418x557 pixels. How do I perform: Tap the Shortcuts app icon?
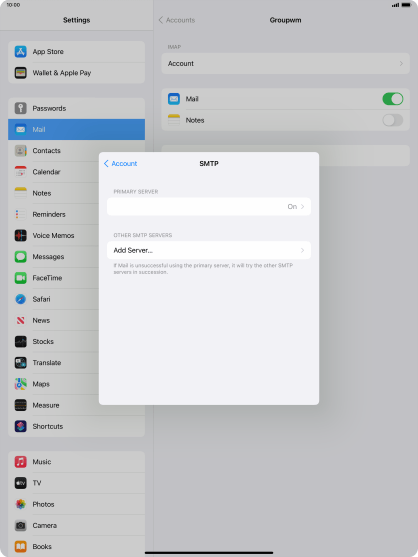(21, 426)
